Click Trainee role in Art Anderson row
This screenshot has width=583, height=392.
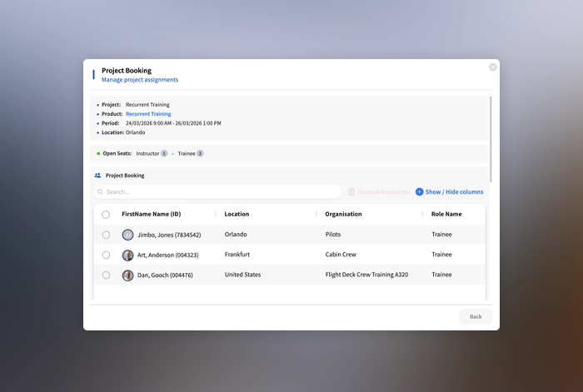pyautogui.click(x=441, y=254)
